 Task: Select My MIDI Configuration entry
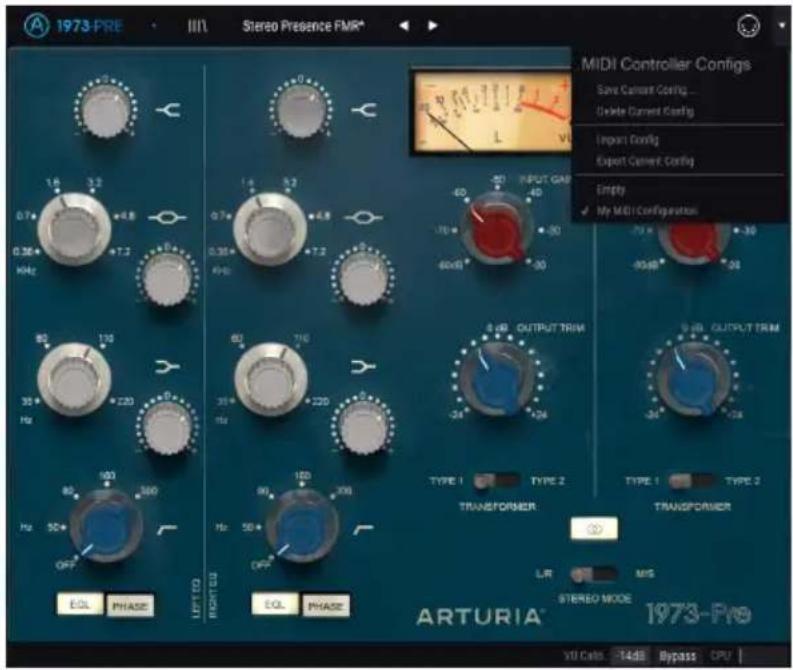[x=647, y=210]
